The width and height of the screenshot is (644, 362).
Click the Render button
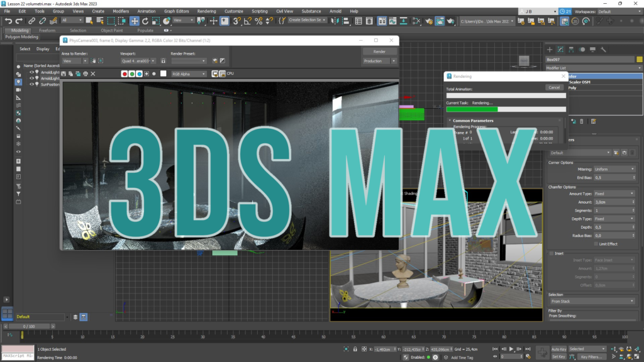coord(379,52)
